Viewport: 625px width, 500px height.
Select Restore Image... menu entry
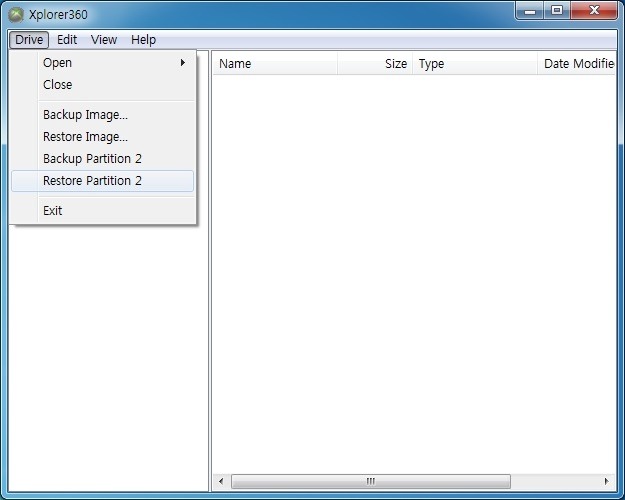[x=103, y=137]
